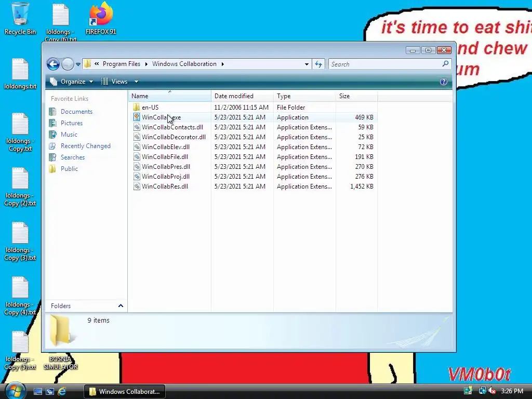The image size is (532, 399).
Task: Select WinCollabProj.dll file
Action: 166,177
